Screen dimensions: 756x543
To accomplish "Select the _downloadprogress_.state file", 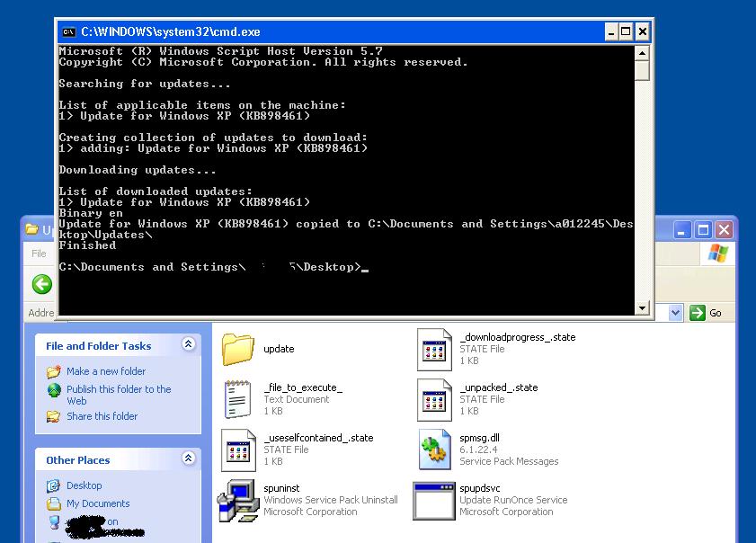I will [434, 349].
